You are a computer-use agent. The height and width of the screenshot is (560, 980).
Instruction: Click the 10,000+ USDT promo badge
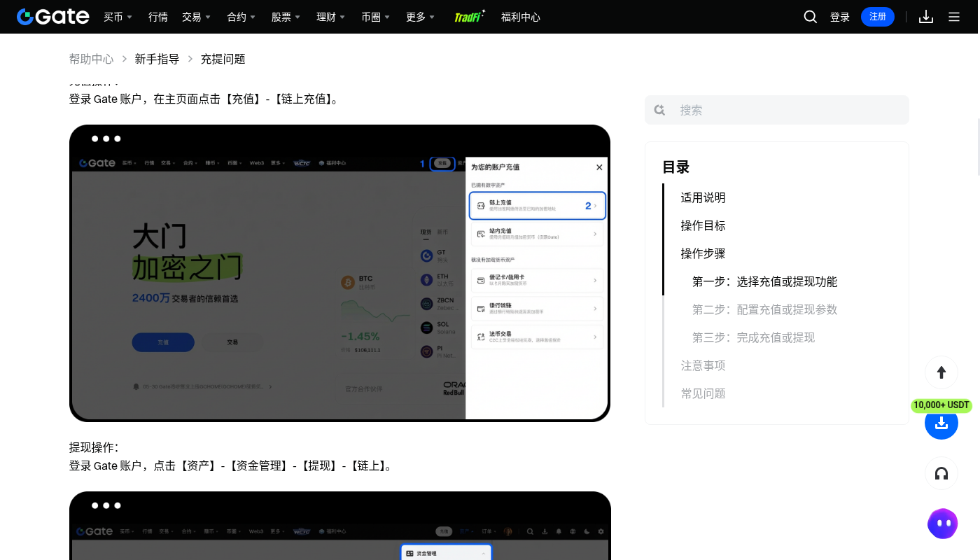pos(941,405)
